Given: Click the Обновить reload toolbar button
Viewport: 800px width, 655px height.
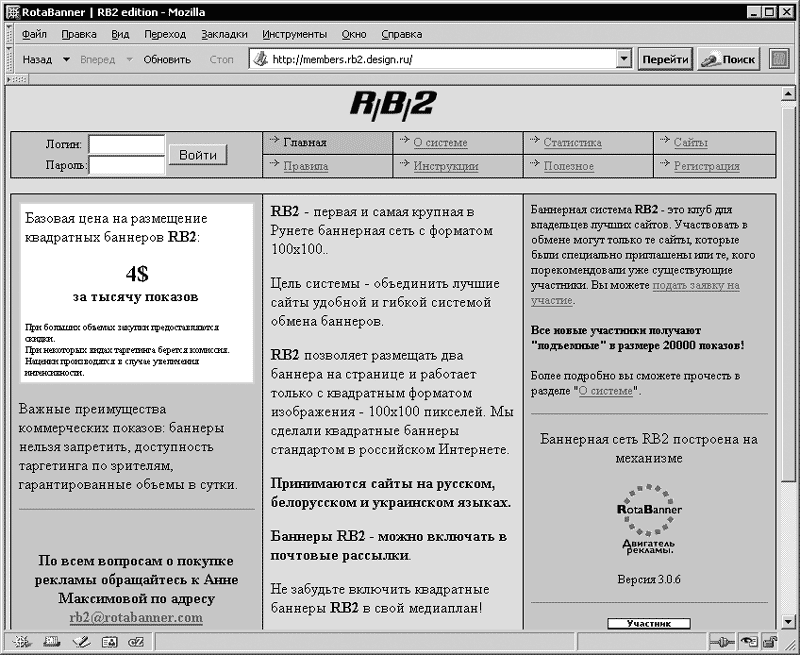Looking at the screenshot, I should (167, 59).
